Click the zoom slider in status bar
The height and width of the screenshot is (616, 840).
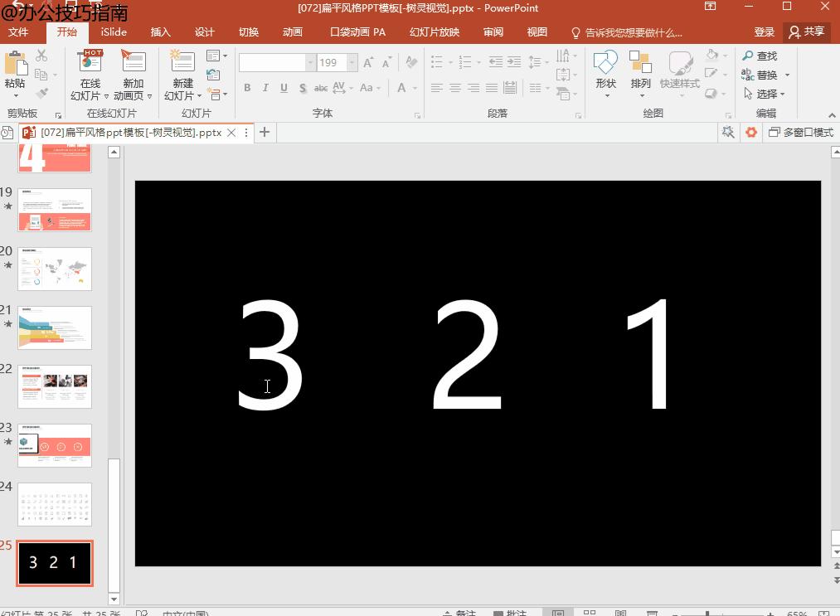(707, 614)
